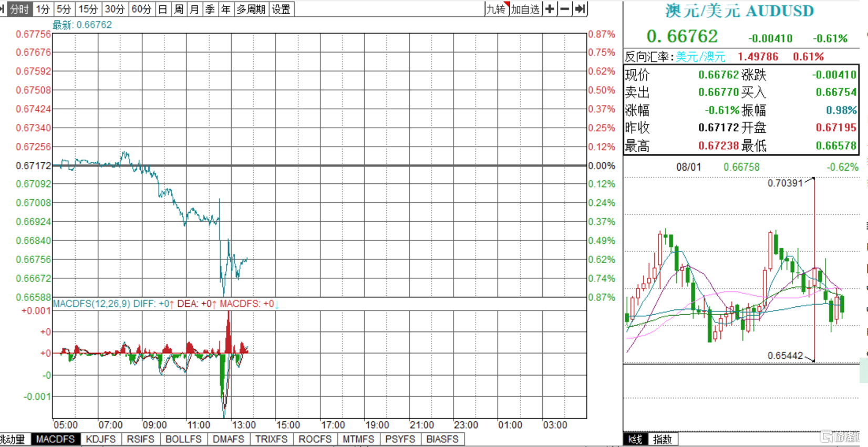Click the 13:00 time axis label
This screenshot has height=447, width=868.
pos(244,425)
